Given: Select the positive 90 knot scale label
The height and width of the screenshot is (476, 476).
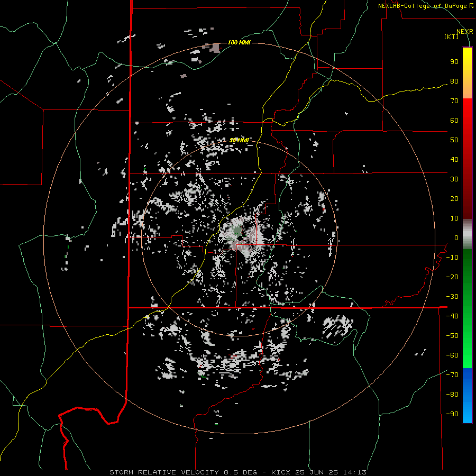Looking at the screenshot, I should (x=454, y=62).
